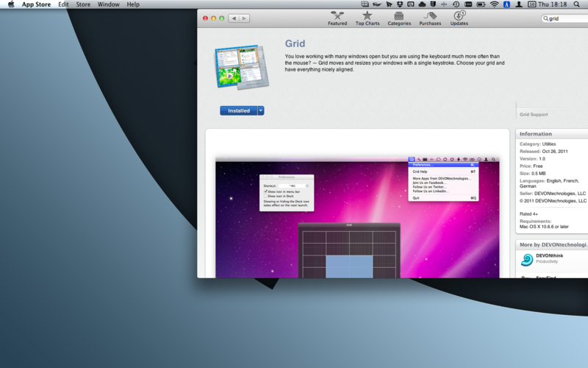Open the Featured section in the toolbar

click(x=337, y=18)
